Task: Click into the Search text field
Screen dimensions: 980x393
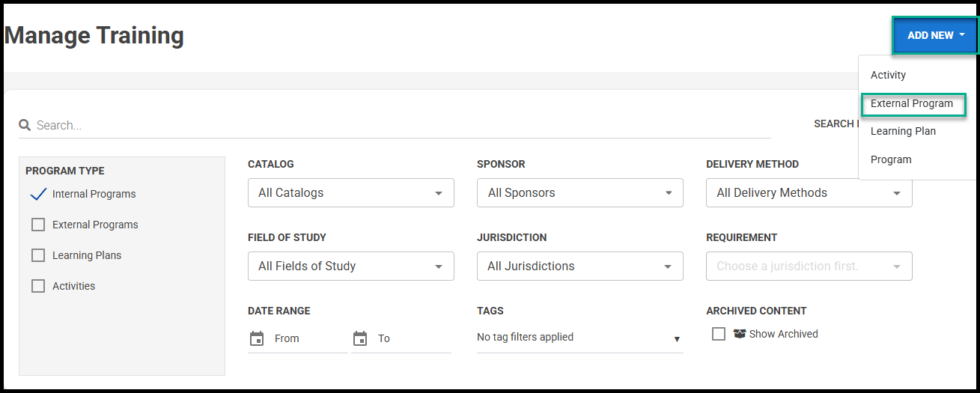Action: (401, 125)
